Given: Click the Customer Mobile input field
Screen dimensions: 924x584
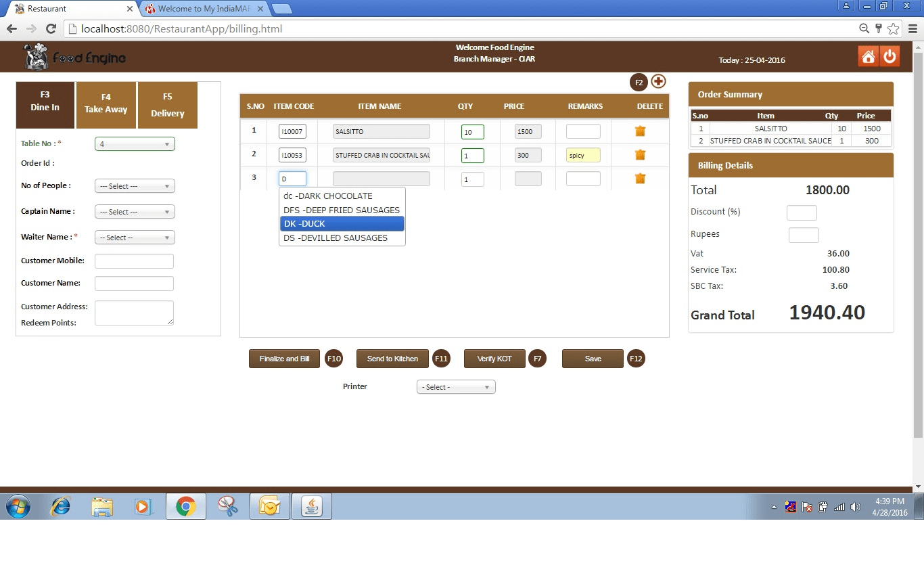Looking at the screenshot, I should pyautogui.click(x=134, y=261).
